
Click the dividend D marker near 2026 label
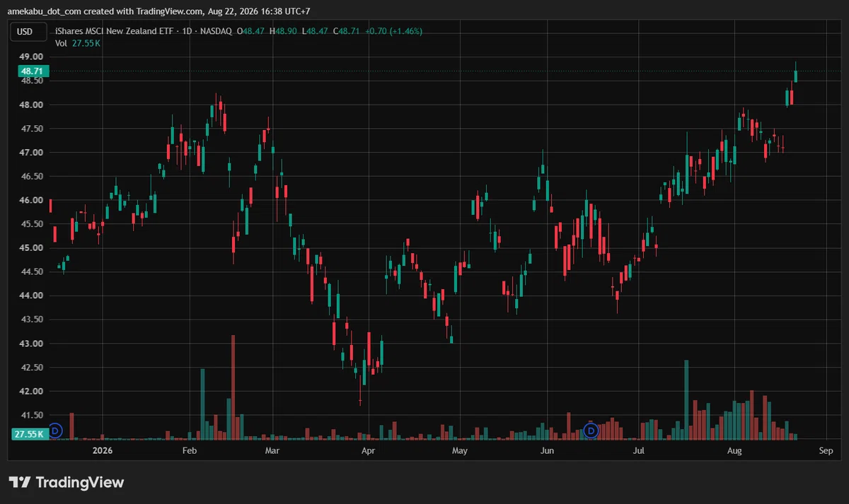click(x=56, y=430)
